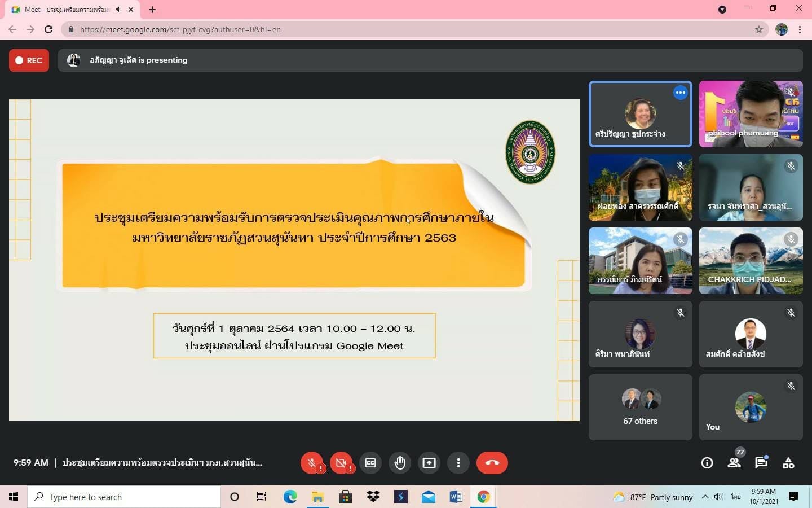Open Chrome's three-dot browser menu
Viewport: 812px width, 508px height.
(x=800, y=29)
